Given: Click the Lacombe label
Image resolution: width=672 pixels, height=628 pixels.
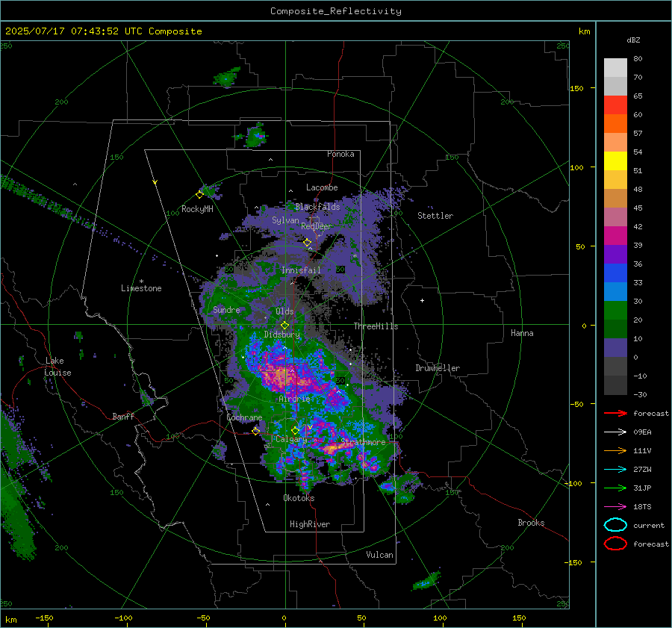Looking at the screenshot, I should tap(322, 187).
